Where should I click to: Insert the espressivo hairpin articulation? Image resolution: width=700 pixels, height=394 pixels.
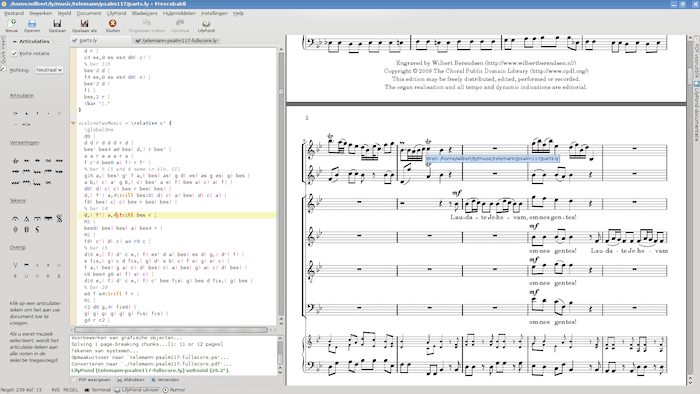click(x=26, y=124)
